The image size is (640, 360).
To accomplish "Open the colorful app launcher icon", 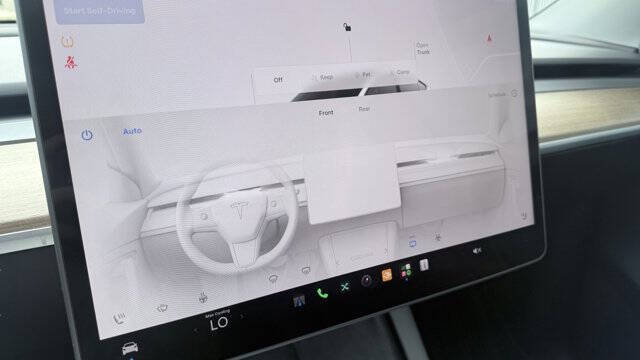I will tap(406, 271).
